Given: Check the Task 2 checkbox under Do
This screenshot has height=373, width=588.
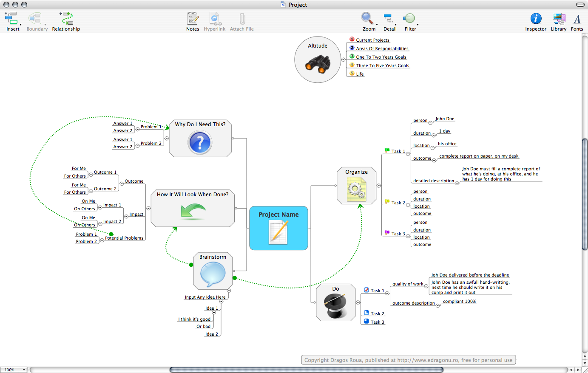Looking at the screenshot, I should click(366, 313).
